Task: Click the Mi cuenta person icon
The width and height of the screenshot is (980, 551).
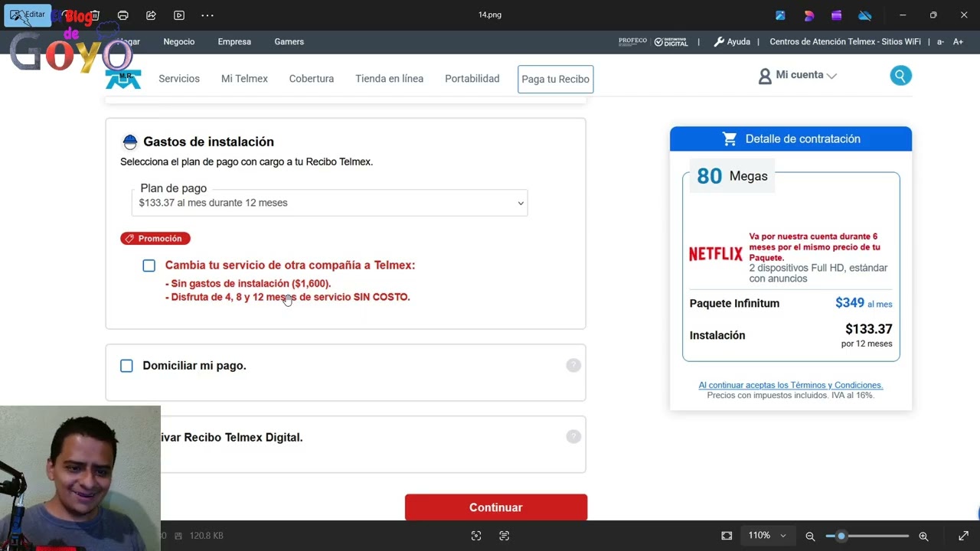Action: coord(765,76)
